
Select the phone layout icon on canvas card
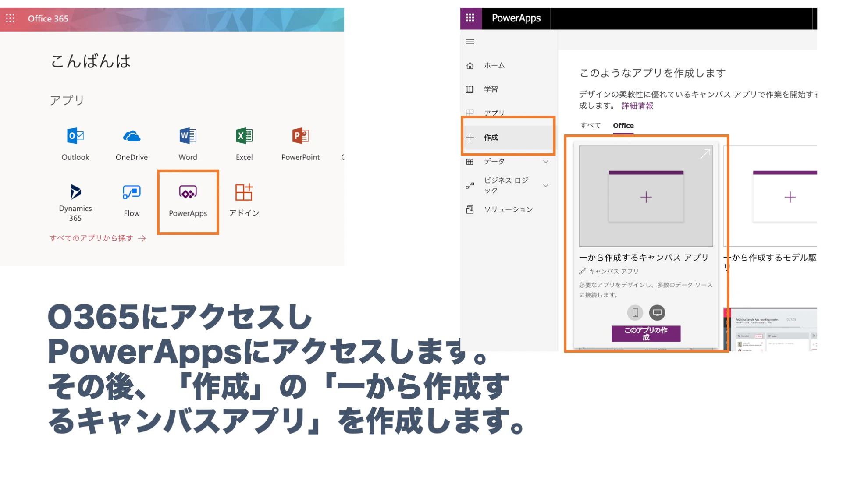(635, 312)
